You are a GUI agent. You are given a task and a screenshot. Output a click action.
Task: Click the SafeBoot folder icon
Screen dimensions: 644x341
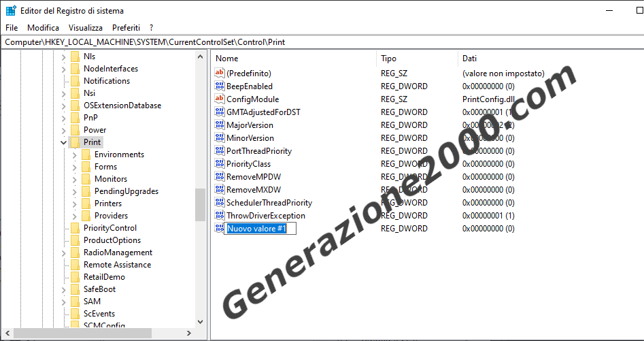(75, 289)
